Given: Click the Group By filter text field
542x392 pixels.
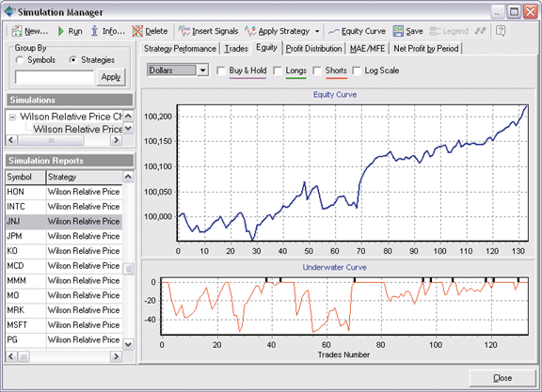Looking at the screenshot, I should 55,77.
